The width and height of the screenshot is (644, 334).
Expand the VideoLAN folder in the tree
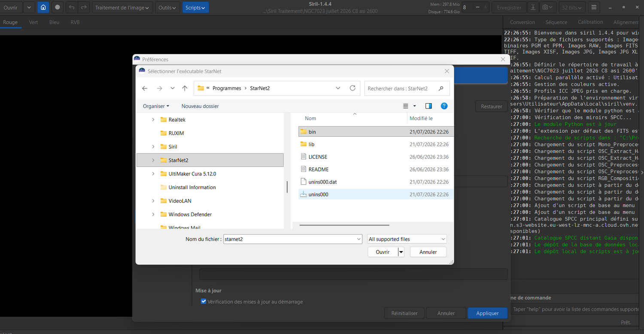coord(153,201)
